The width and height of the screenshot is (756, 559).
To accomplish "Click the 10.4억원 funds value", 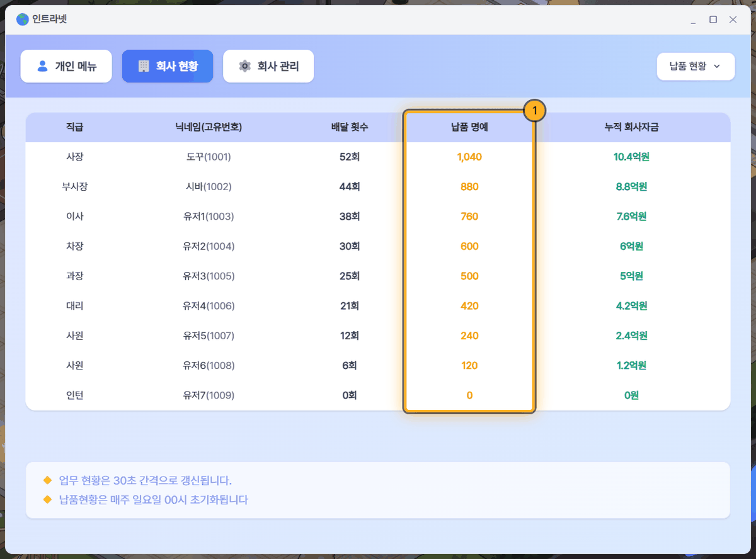I will pyautogui.click(x=632, y=157).
